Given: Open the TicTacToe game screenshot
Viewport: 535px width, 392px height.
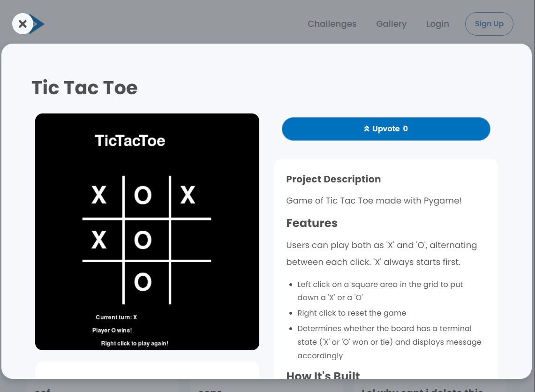Looking at the screenshot, I should point(147,232).
